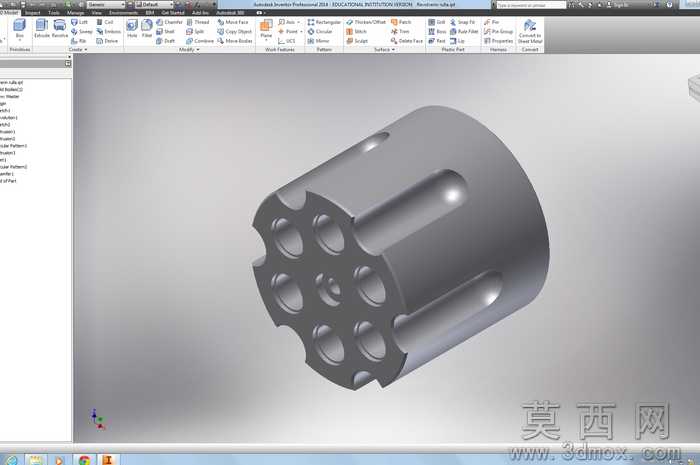
Task: Create a UCS
Action: (287, 41)
